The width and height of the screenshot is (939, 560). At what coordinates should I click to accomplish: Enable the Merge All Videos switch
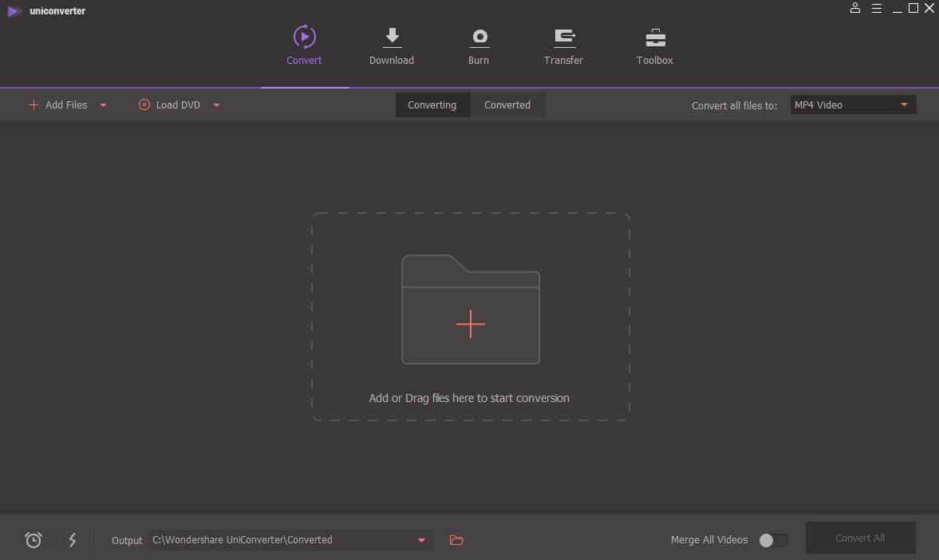(x=771, y=540)
